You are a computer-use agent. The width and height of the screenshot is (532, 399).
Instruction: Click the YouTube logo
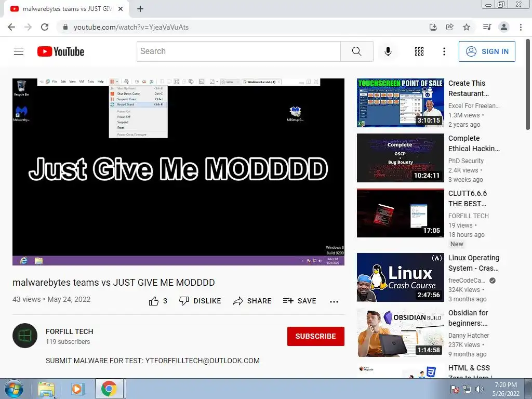(61, 51)
